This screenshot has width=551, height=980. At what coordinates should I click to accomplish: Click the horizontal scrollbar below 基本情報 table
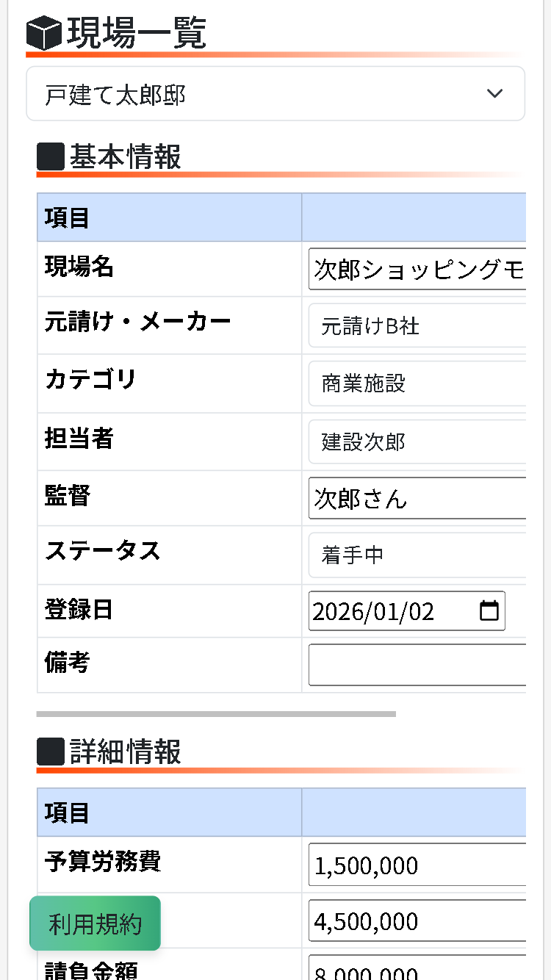(x=217, y=713)
